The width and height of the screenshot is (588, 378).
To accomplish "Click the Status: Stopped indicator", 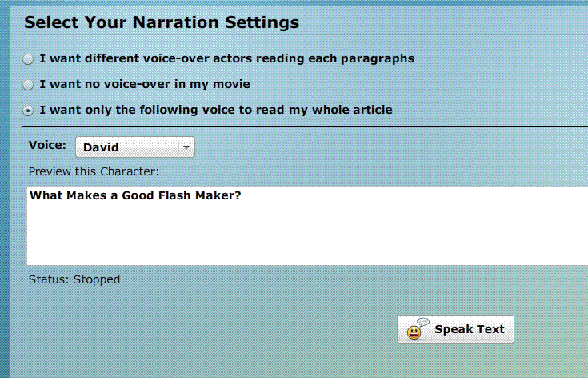I will [x=74, y=279].
